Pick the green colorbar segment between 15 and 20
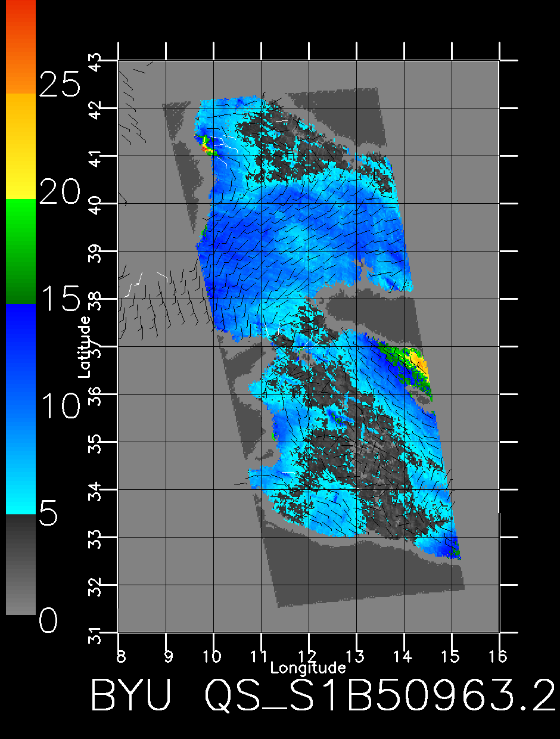The height and width of the screenshot is (739, 560). click(21, 251)
